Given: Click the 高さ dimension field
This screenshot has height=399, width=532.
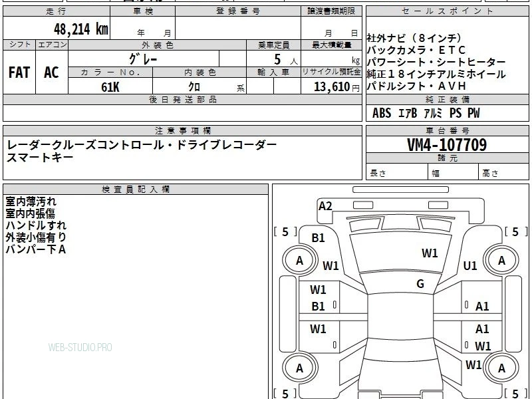Looking at the screenshot, I should (x=504, y=173).
